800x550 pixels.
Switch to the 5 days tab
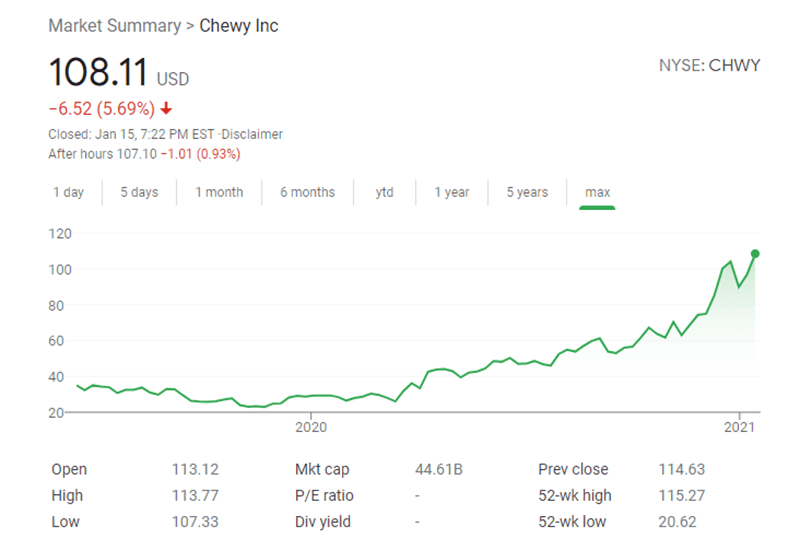pyautogui.click(x=139, y=193)
